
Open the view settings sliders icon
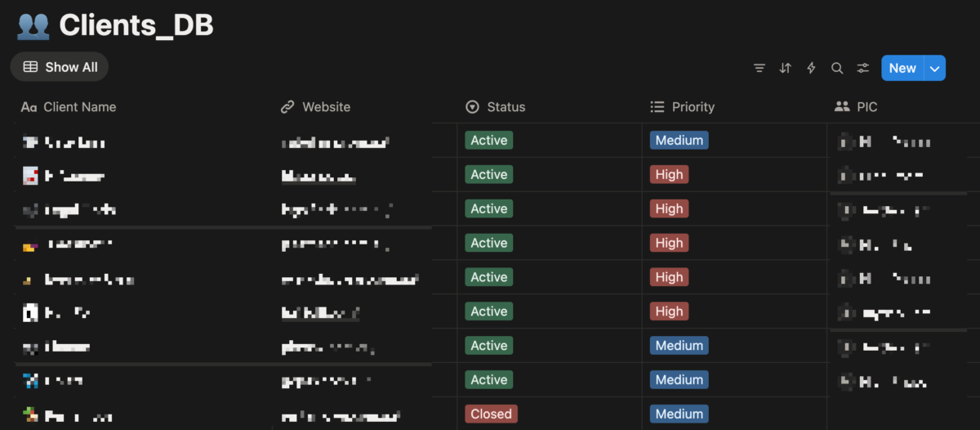(x=863, y=69)
